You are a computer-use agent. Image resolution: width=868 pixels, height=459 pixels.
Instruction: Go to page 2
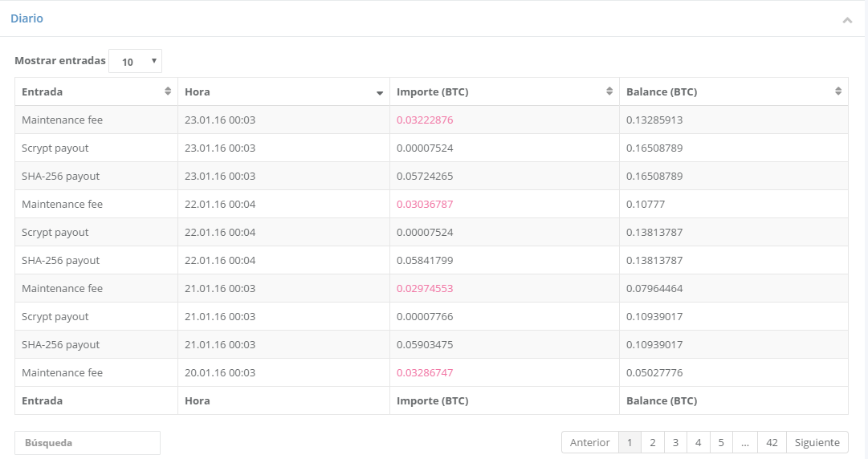point(653,442)
